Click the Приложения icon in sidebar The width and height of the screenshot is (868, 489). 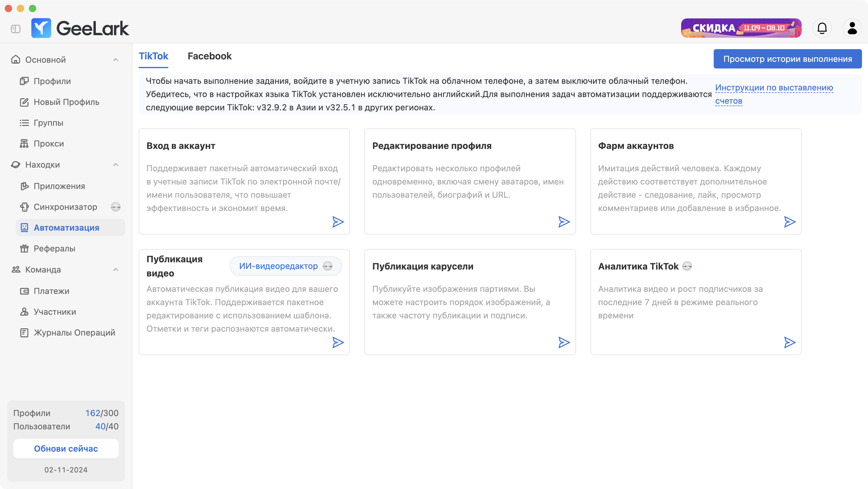24,186
